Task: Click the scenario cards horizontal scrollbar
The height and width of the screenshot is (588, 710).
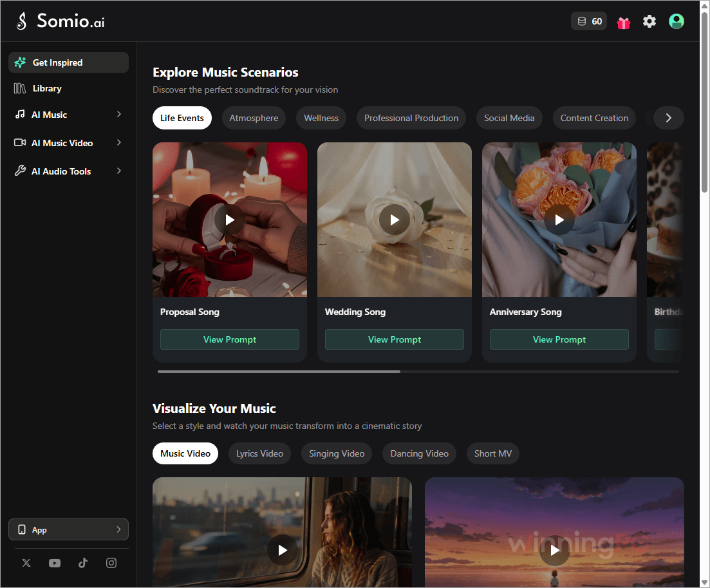Action: [279, 372]
